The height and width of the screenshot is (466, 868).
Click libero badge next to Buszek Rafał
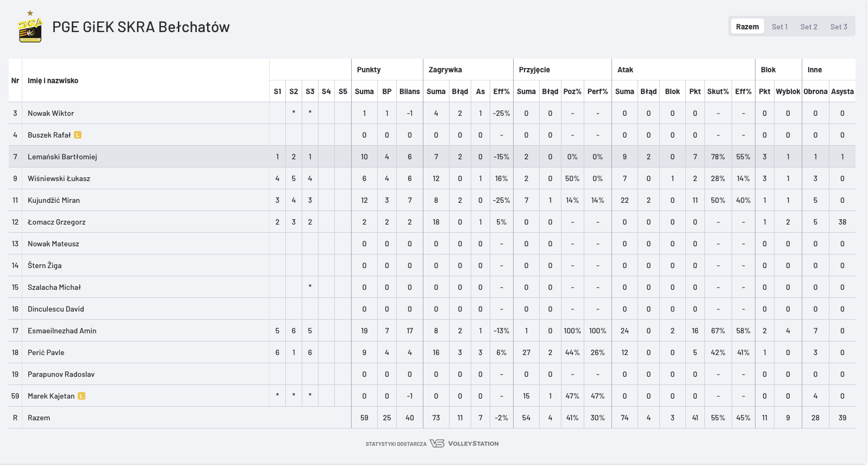(78, 135)
